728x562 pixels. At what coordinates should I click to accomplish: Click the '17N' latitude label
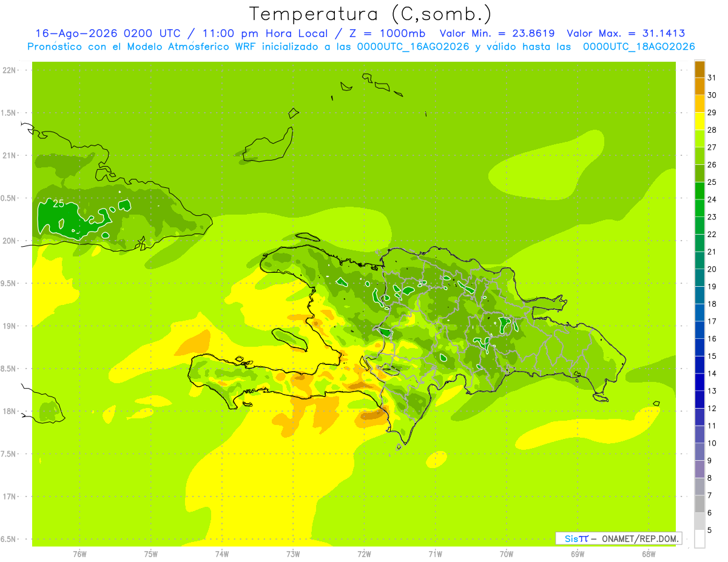point(10,497)
